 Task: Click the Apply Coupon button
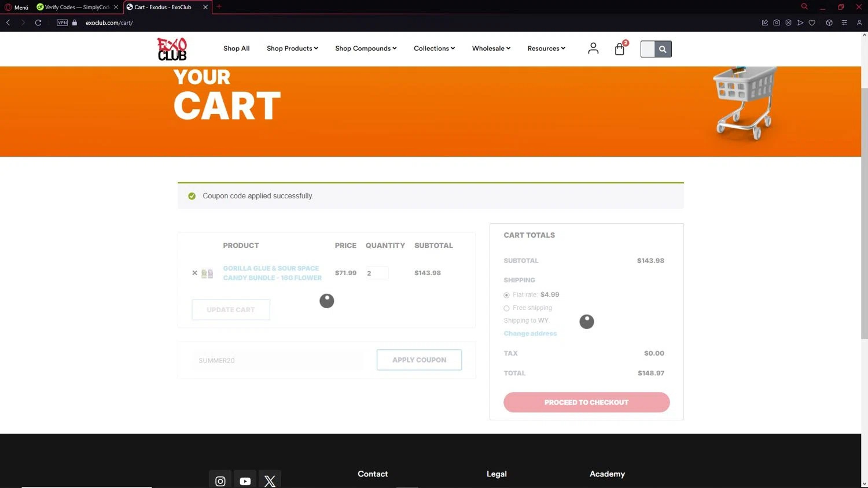pos(419,360)
